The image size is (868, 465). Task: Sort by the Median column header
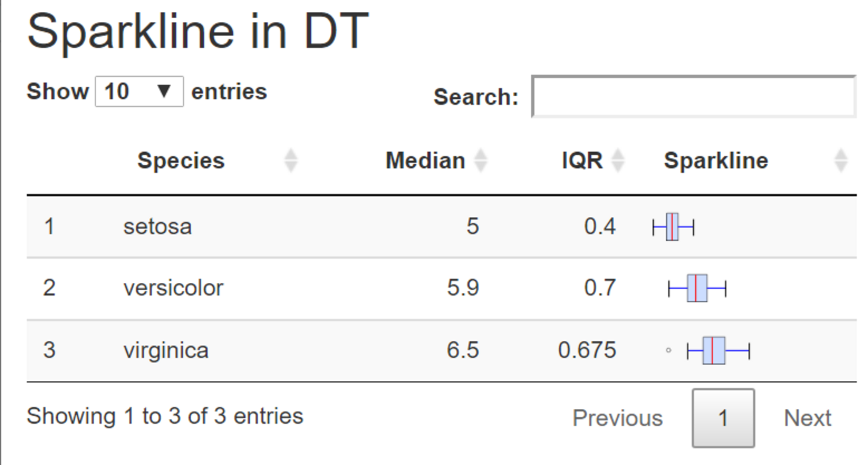click(x=425, y=161)
